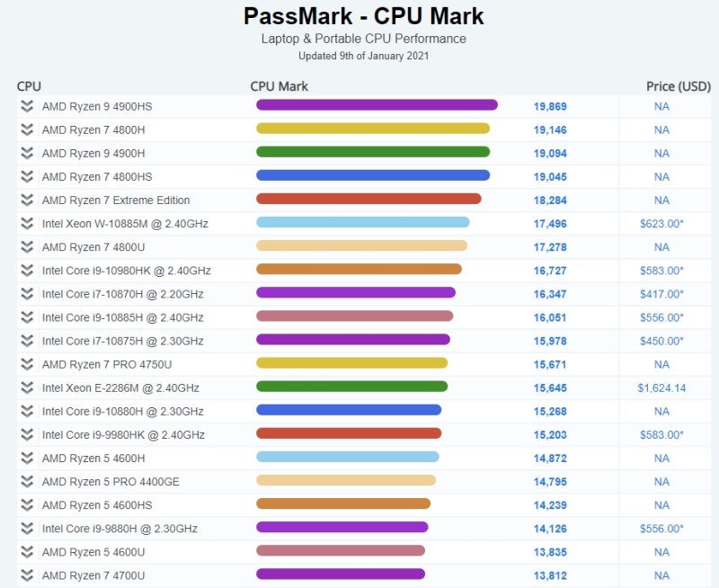Viewport: 719px width, 588px height.
Task: Expand the Intel Core i7-10870H row chevron
Action: coord(27,294)
